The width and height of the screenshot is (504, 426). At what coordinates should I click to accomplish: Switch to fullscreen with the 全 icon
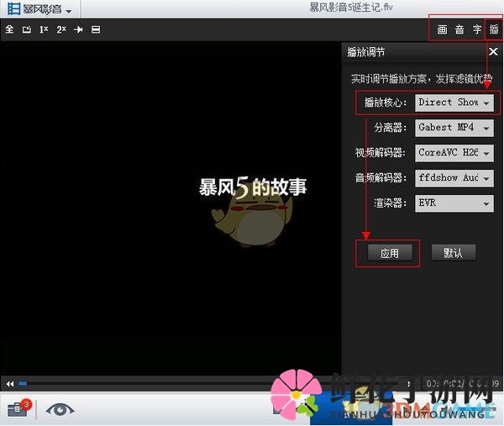coord(9,29)
